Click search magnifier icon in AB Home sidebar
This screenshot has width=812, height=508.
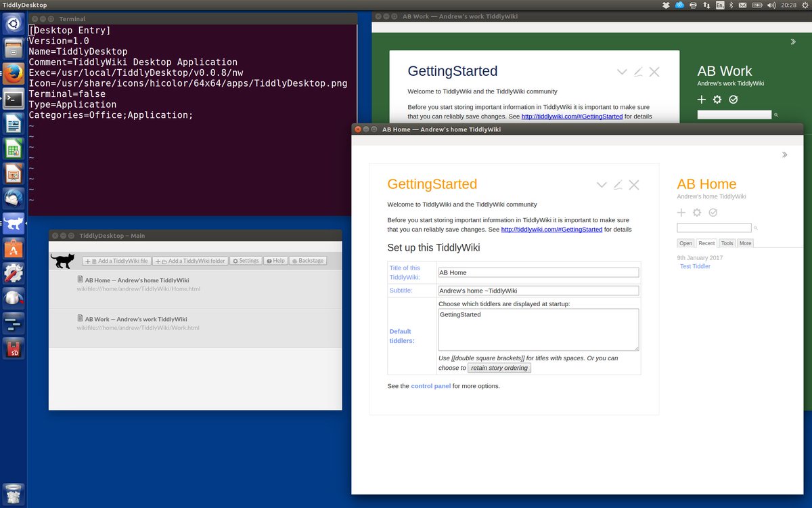tap(756, 228)
